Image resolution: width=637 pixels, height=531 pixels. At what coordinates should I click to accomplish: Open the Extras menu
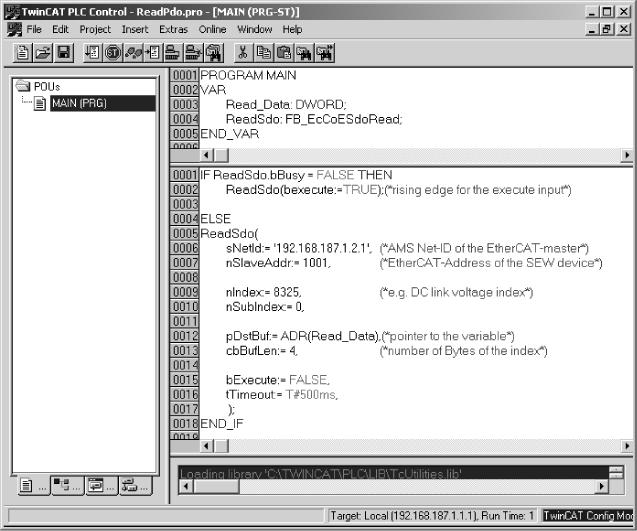click(173, 29)
